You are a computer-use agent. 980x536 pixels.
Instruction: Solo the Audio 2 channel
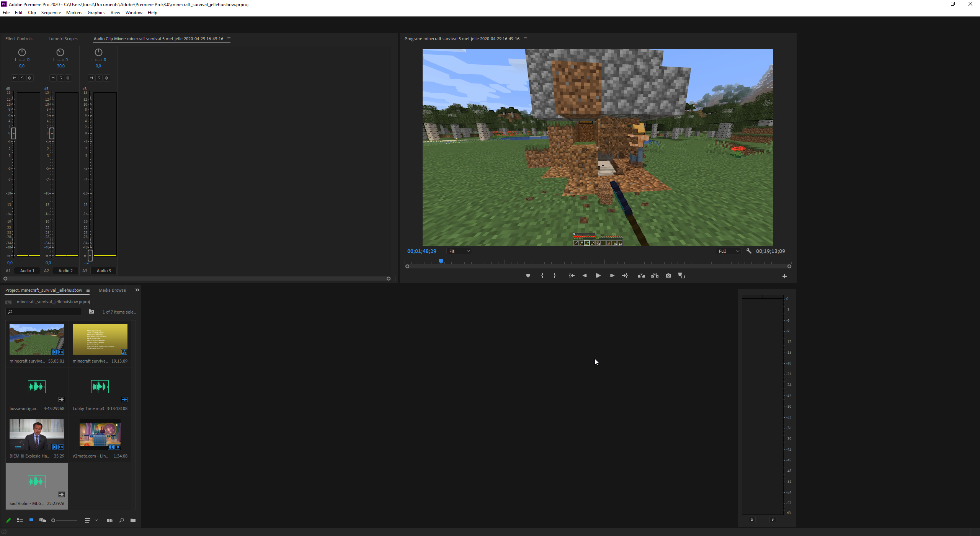60,78
